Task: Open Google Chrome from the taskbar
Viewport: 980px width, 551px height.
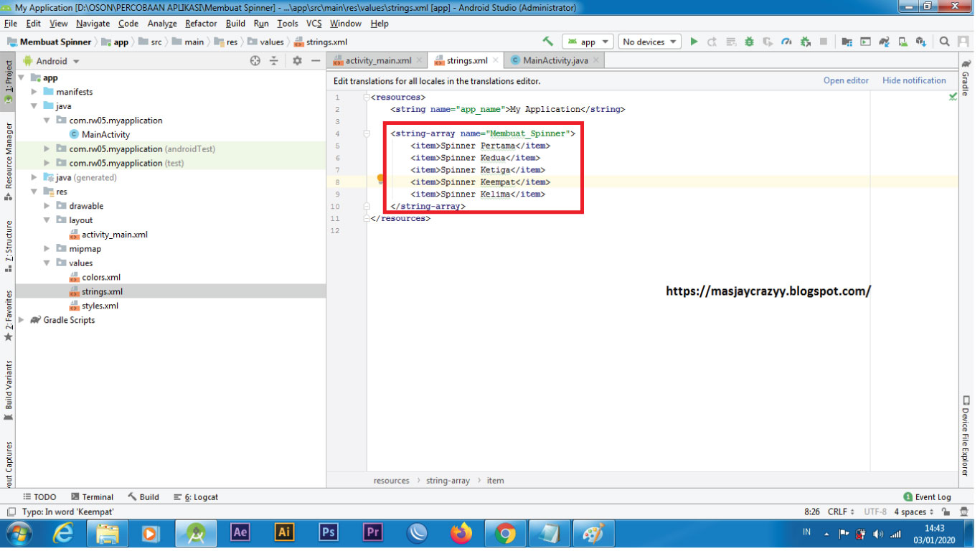Action: pos(504,532)
